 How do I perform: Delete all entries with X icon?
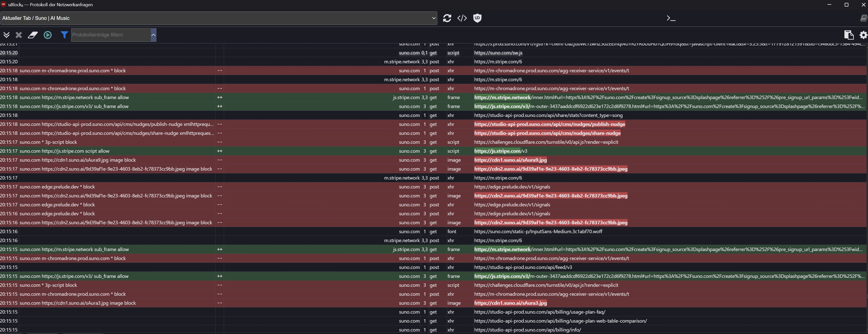point(19,35)
